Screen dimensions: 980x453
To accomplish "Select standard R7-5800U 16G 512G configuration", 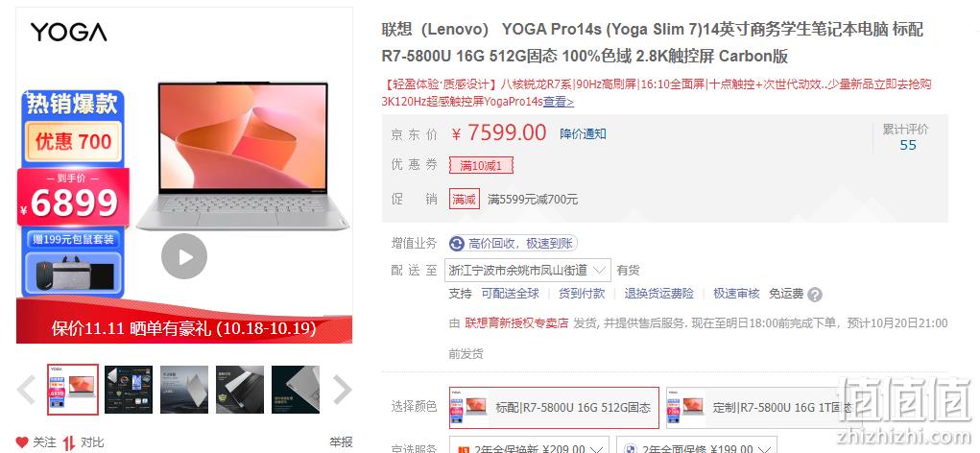I will point(554,407).
